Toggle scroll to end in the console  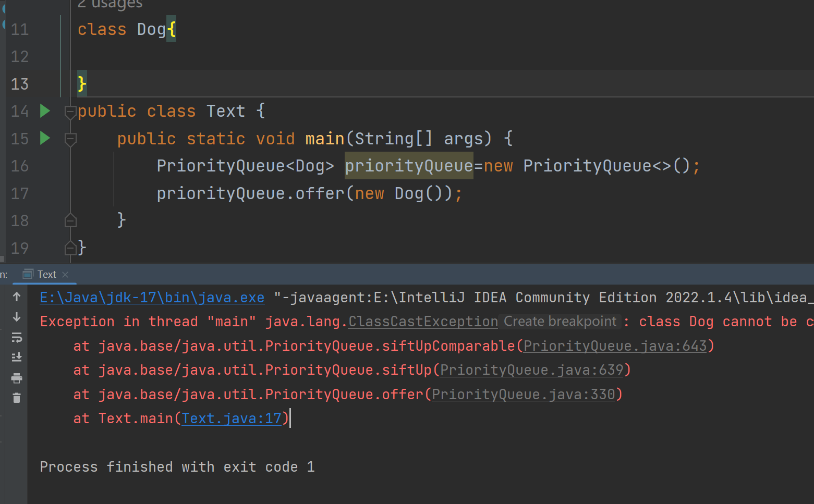(x=17, y=358)
